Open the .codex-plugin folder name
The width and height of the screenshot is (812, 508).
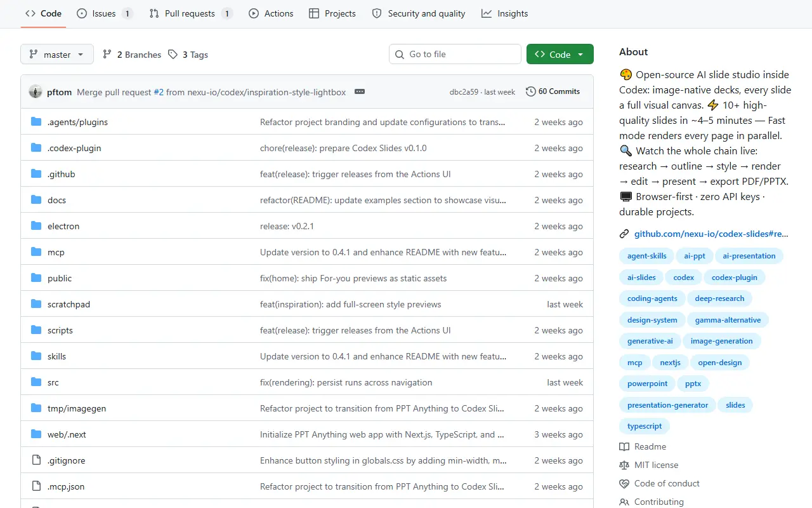pos(74,148)
